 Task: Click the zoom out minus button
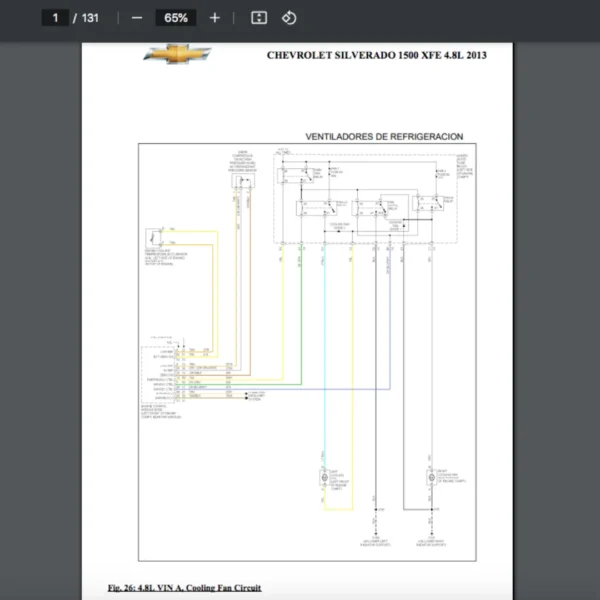coord(137,18)
